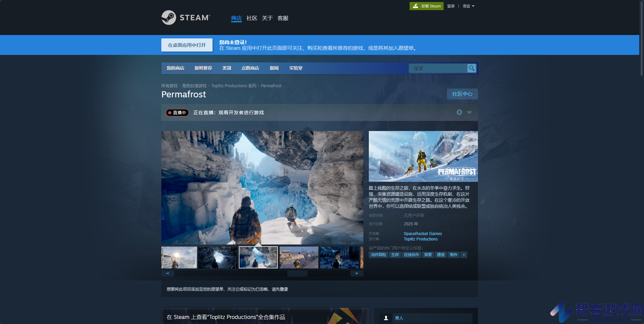
Task: Click the 动作冒险 tag
Action: tap(379, 255)
